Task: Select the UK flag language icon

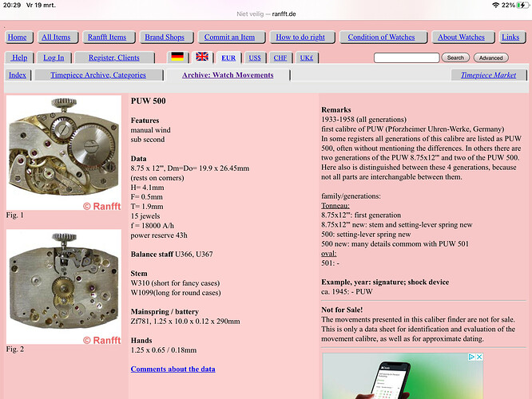Action: click(x=202, y=57)
